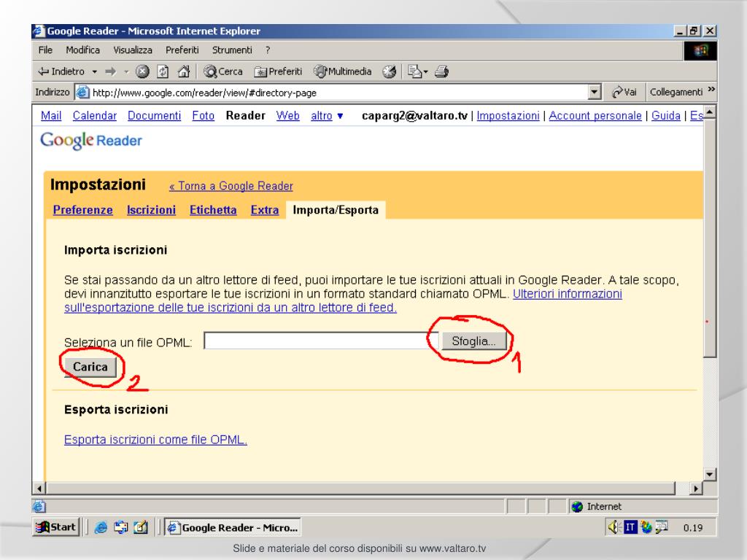Click the third quick launch icon
The height and width of the screenshot is (560, 747).
[x=141, y=527]
